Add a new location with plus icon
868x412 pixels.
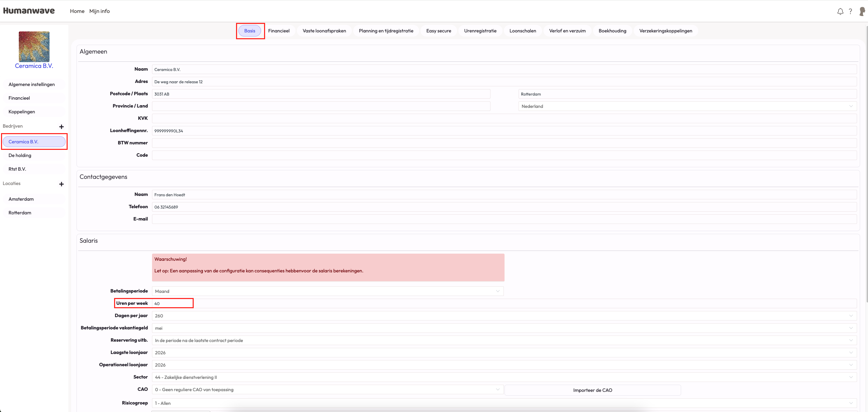tap(61, 184)
